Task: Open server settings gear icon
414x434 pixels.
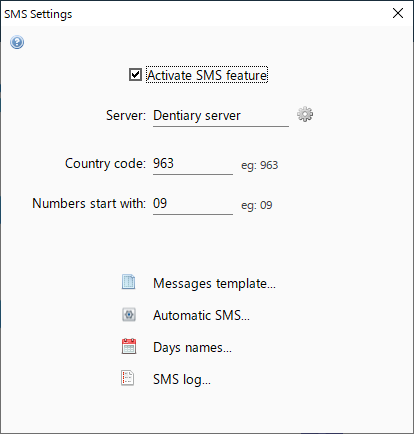Action: point(305,114)
